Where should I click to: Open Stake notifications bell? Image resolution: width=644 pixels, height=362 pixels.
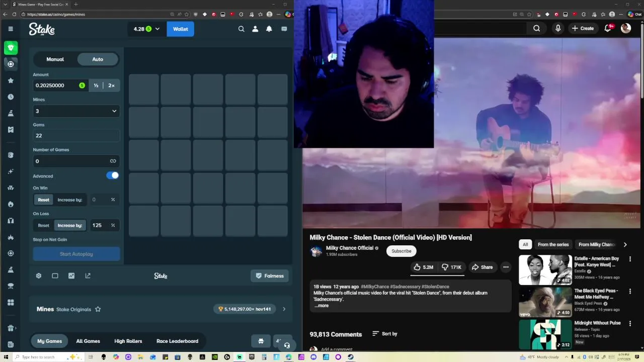click(269, 29)
